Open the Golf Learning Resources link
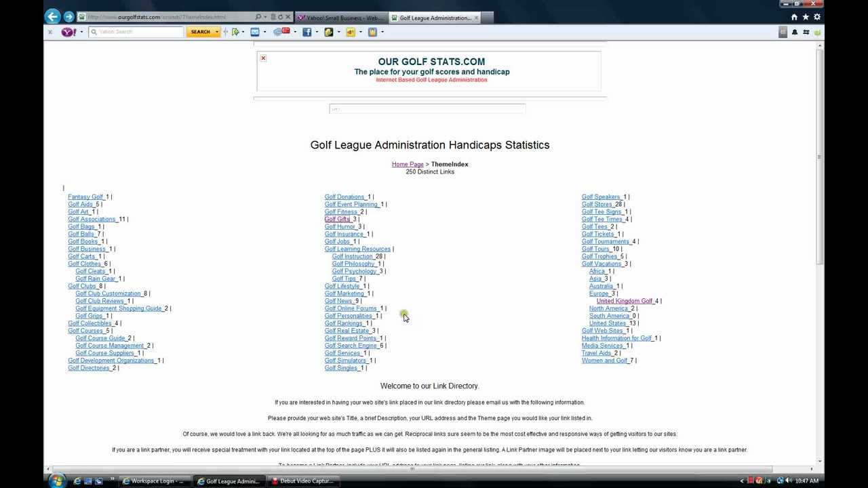 [357, 249]
